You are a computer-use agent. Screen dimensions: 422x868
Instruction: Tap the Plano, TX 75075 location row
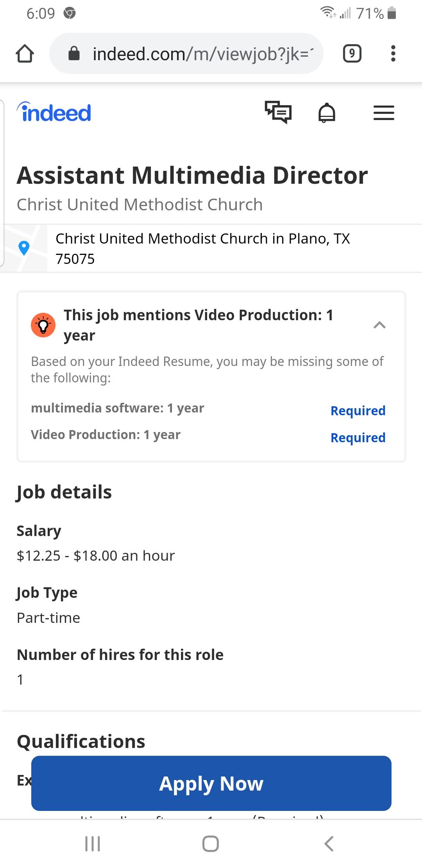[x=202, y=248]
